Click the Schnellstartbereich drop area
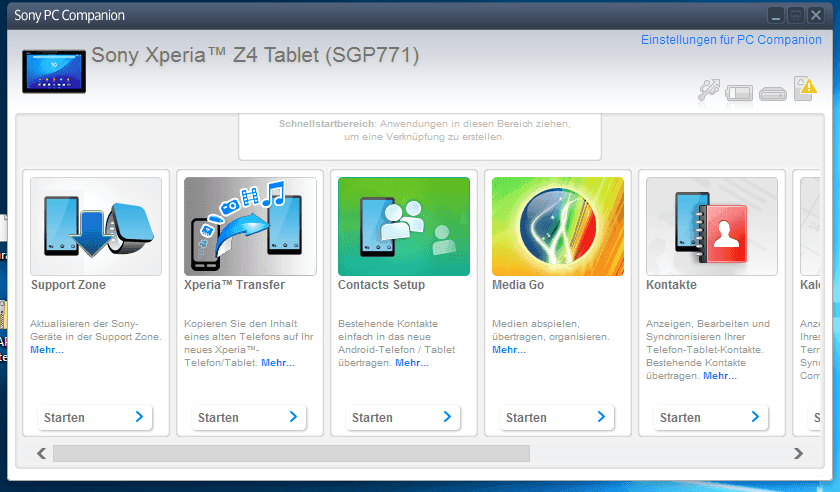Viewport: 840px width, 492px height. pos(420,137)
